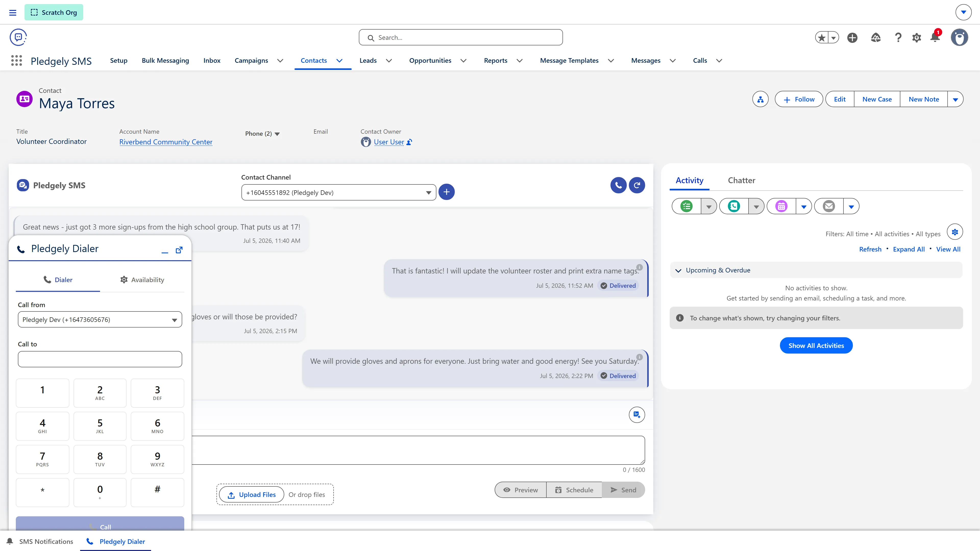980x551 pixels.
Task: Open the Setup nav item
Action: [119, 60]
